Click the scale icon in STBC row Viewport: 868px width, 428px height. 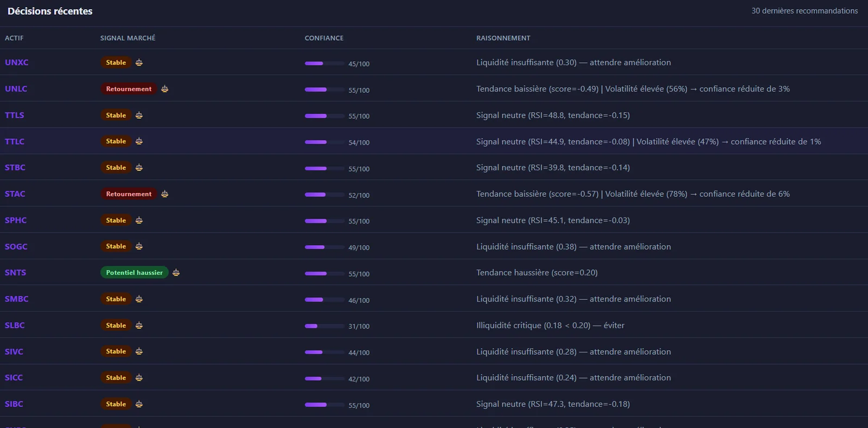pyautogui.click(x=139, y=168)
